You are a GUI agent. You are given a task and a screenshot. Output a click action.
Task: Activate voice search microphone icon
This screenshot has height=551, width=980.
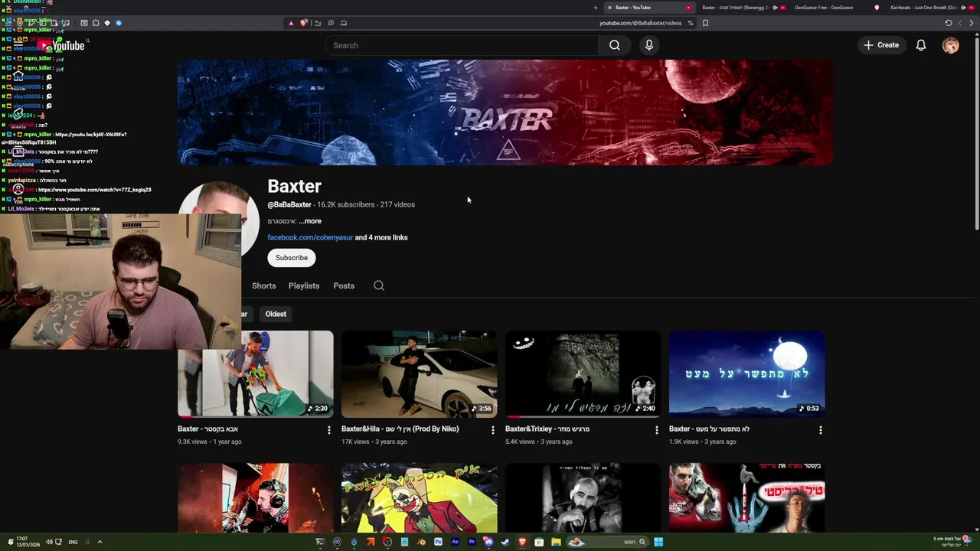click(649, 45)
